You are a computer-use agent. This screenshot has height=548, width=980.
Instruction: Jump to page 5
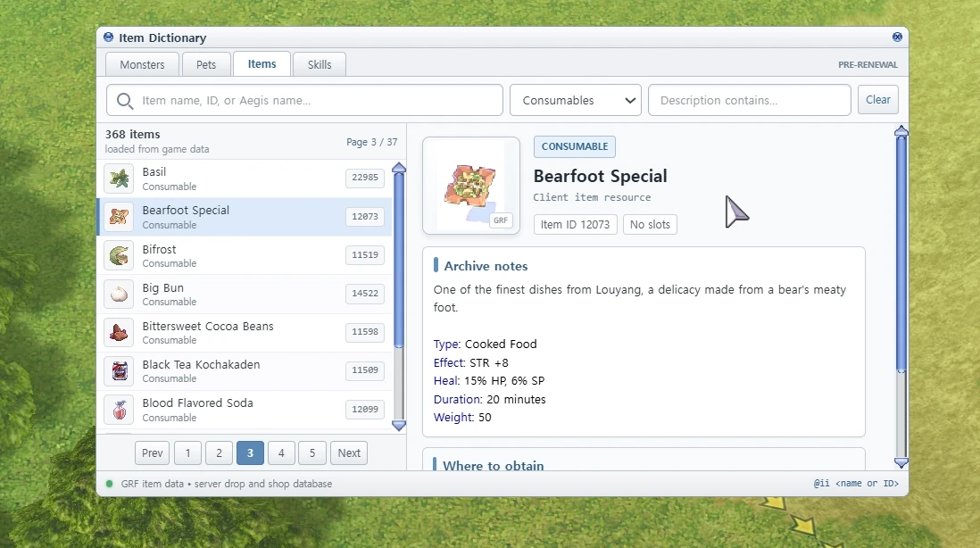(312, 453)
